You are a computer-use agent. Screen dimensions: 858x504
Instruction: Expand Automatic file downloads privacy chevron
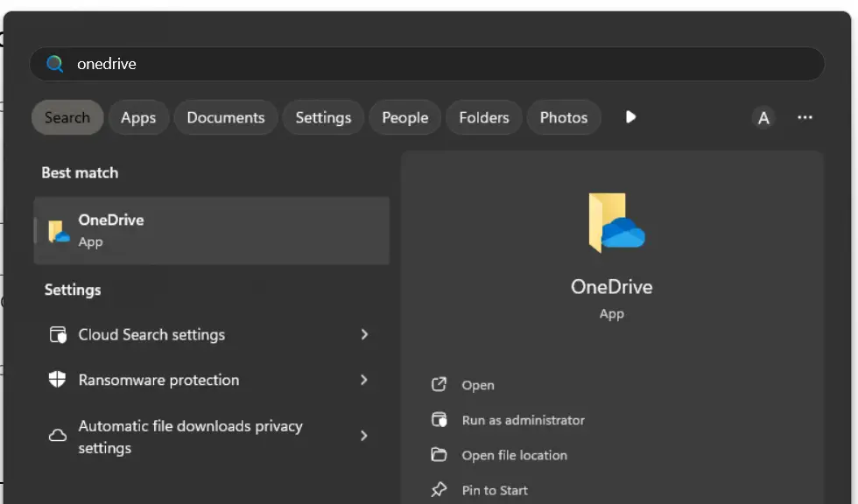[x=364, y=436]
